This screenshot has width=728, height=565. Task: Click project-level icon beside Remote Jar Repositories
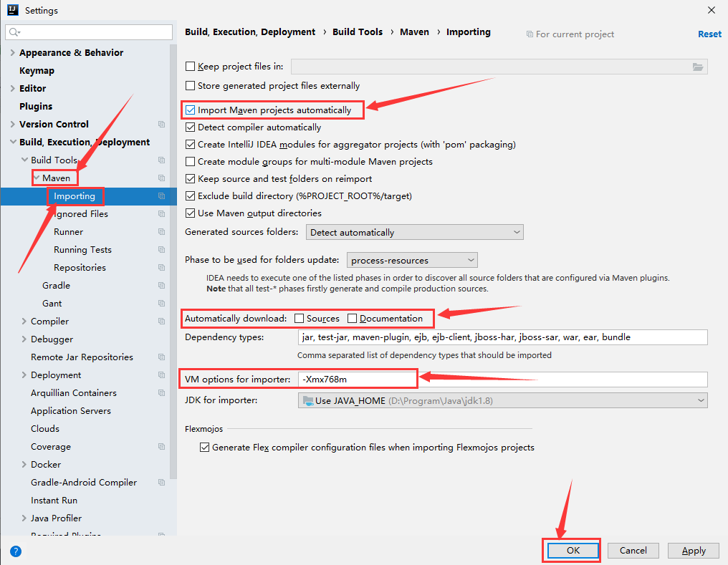coord(161,357)
